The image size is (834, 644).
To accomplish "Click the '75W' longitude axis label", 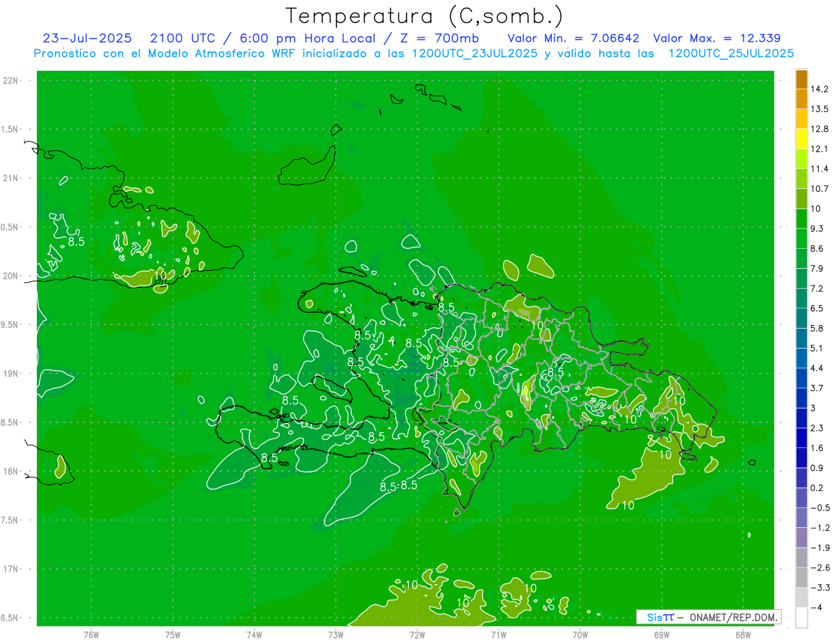I will (x=173, y=634).
